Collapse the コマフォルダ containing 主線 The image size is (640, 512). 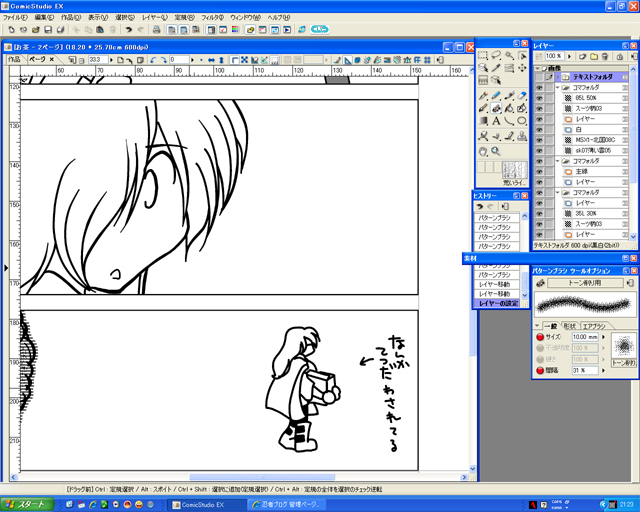click(558, 161)
